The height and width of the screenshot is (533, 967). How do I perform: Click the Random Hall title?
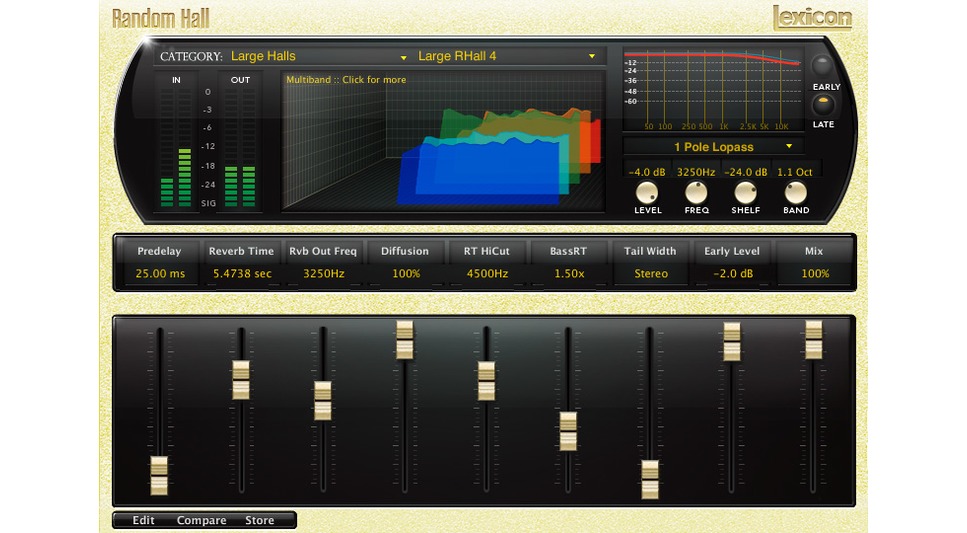[161, 19]
